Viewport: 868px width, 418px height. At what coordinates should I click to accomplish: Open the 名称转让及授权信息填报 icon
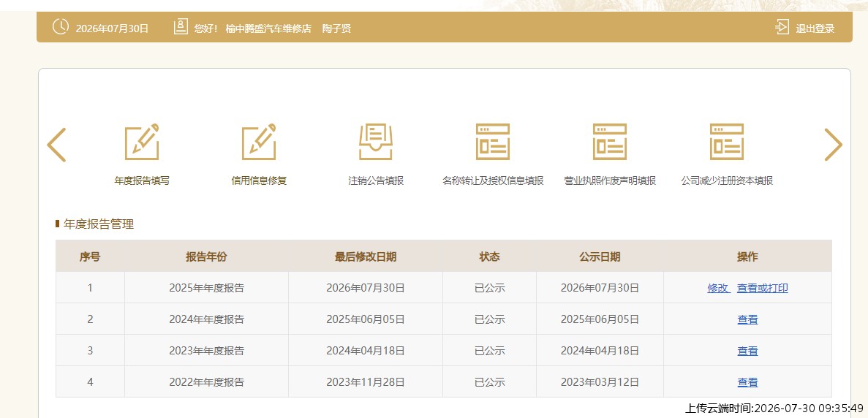point(493,142)
